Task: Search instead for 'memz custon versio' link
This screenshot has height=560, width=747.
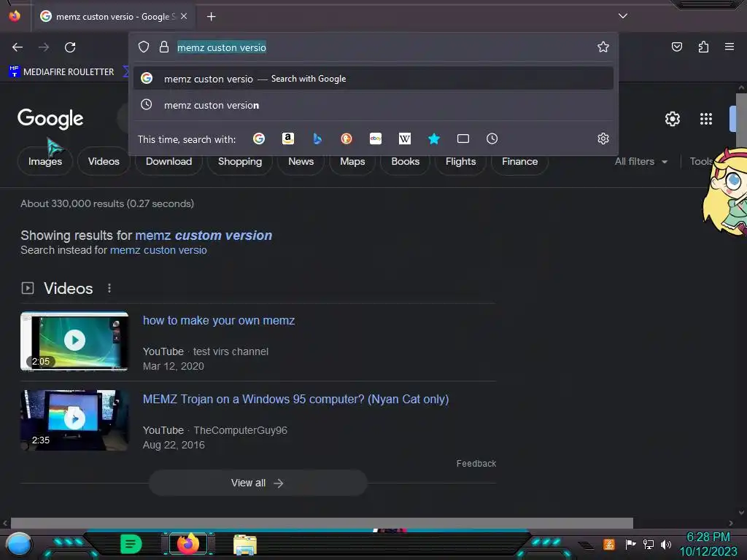Action: [158, 250]
